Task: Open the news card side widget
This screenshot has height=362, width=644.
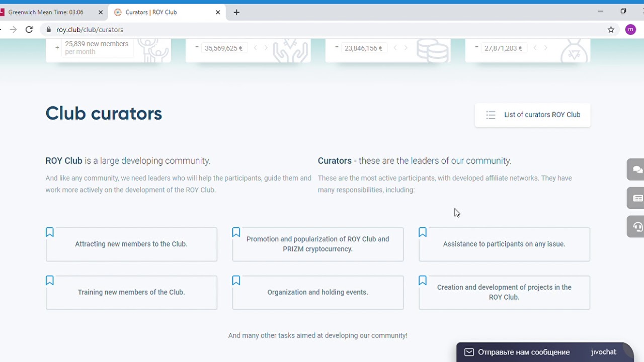Action: point(636,198)
